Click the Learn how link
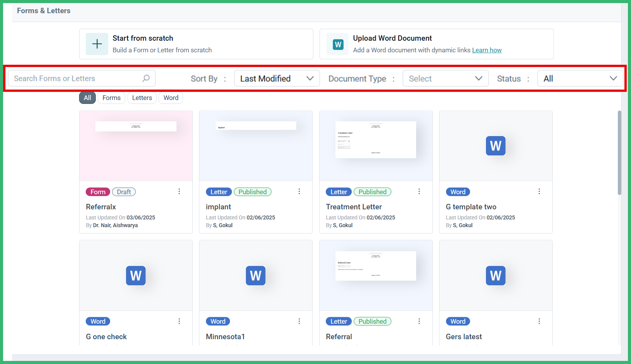Screen dimensions: 631x364 point(486,50)
